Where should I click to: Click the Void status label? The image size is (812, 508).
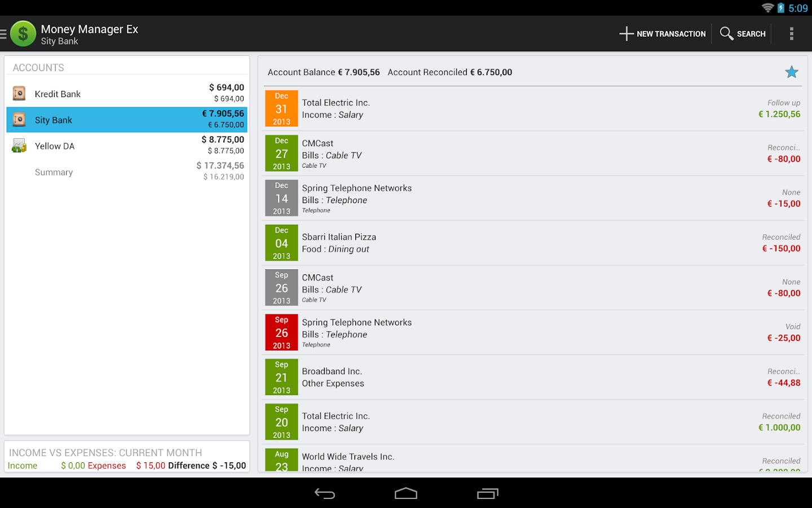point(793,327)
